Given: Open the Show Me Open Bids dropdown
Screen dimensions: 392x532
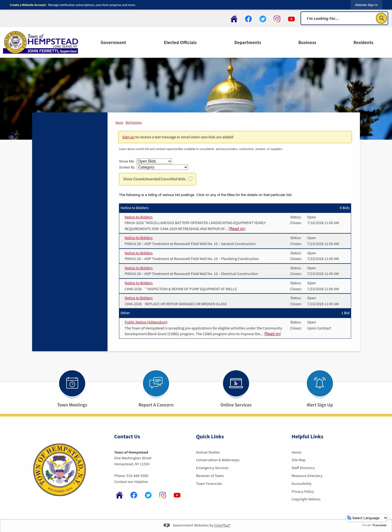Looking at the screenshot, I should click(x=154, y=161).
